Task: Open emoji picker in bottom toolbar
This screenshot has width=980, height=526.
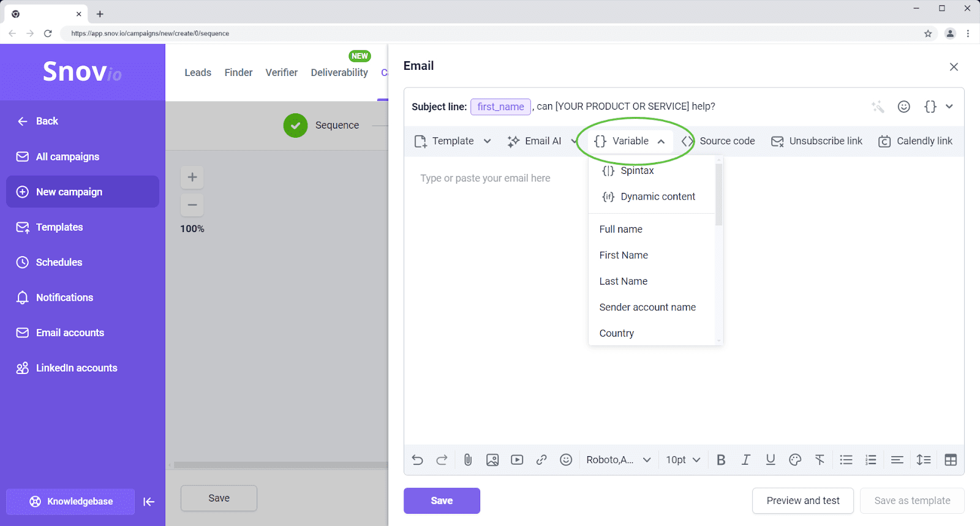Action: point(566,460)
